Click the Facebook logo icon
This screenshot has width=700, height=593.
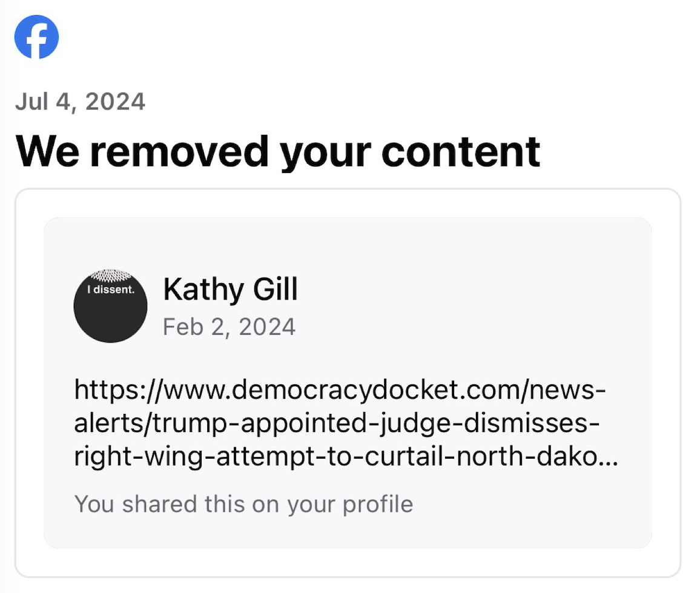36,37
